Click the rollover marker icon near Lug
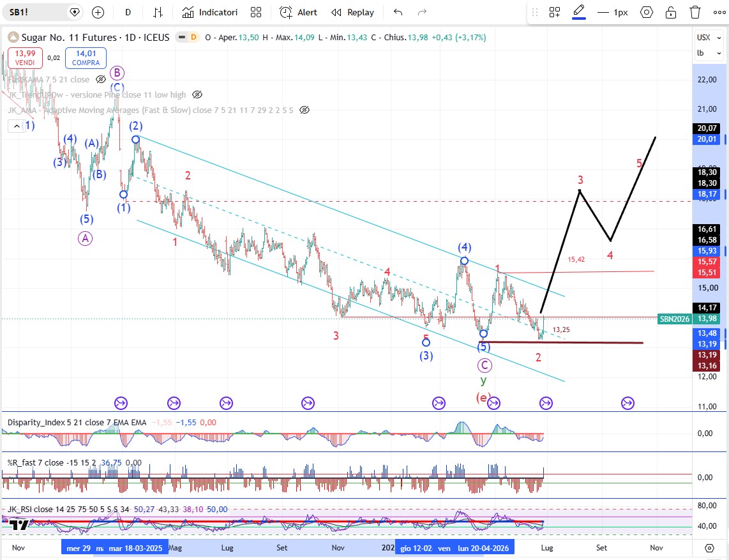The width and height of the screenshot is (729, 560). coord(227,404)
